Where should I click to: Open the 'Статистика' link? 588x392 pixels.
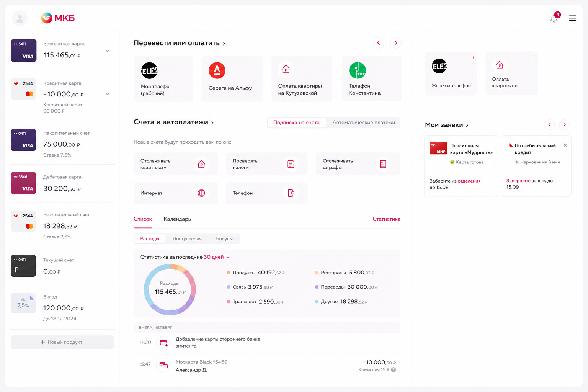387,219
